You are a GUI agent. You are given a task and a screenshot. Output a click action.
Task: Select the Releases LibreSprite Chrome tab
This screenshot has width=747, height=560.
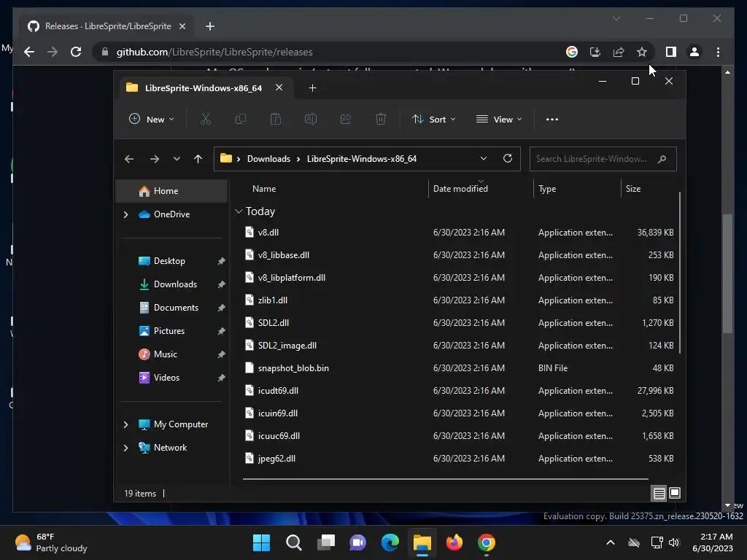(108, 26)
